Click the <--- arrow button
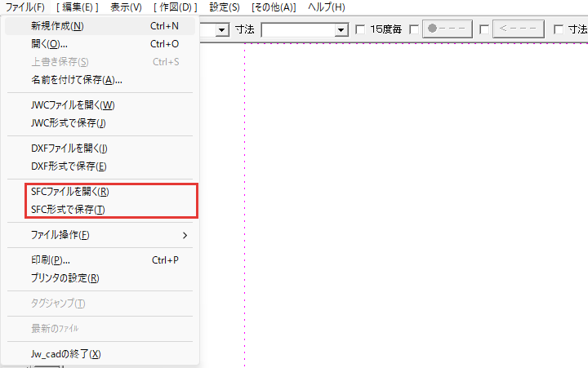This screenshot has height=368, width=588. click(x=519, y=29)
